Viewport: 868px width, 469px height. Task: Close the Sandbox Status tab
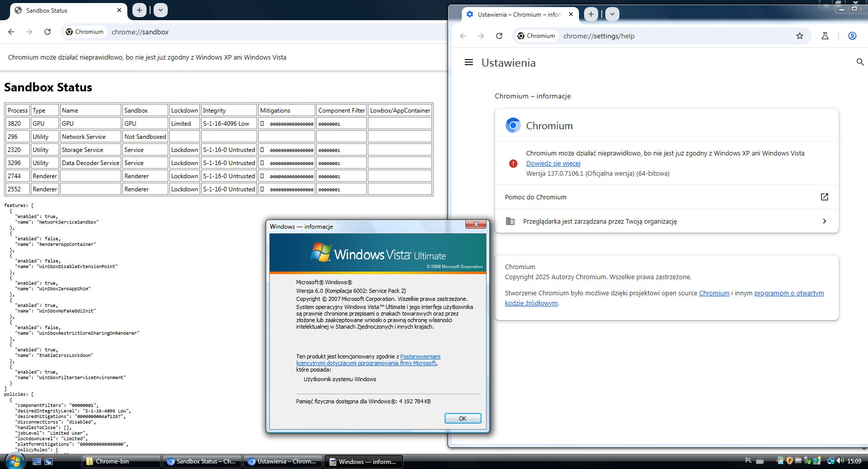point(119,10)
